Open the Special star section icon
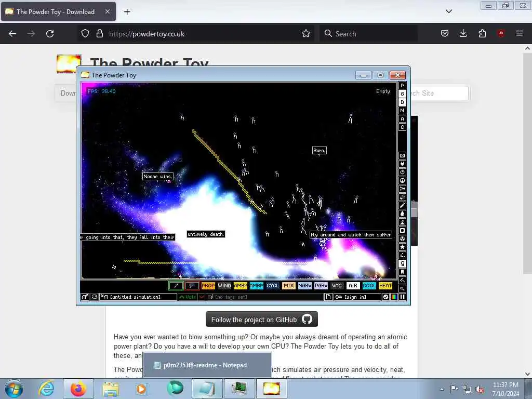Screen dimensions: 532x399 402,247
